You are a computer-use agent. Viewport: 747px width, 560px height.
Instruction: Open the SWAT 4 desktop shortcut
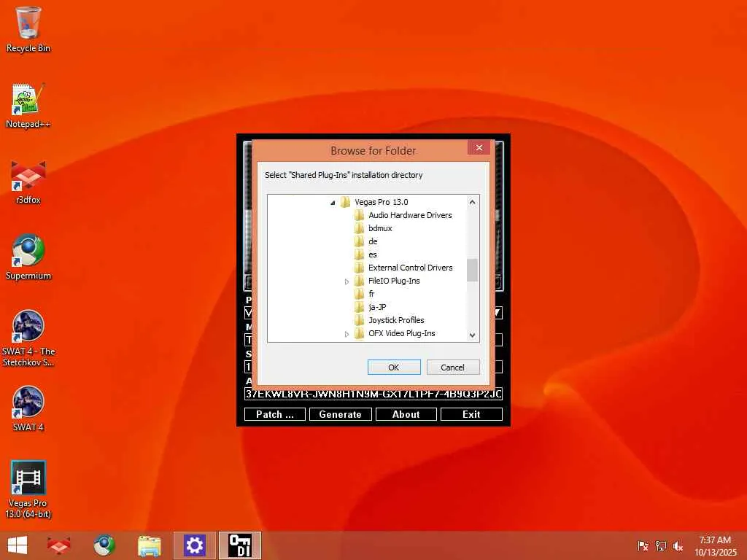coord(28,408)
